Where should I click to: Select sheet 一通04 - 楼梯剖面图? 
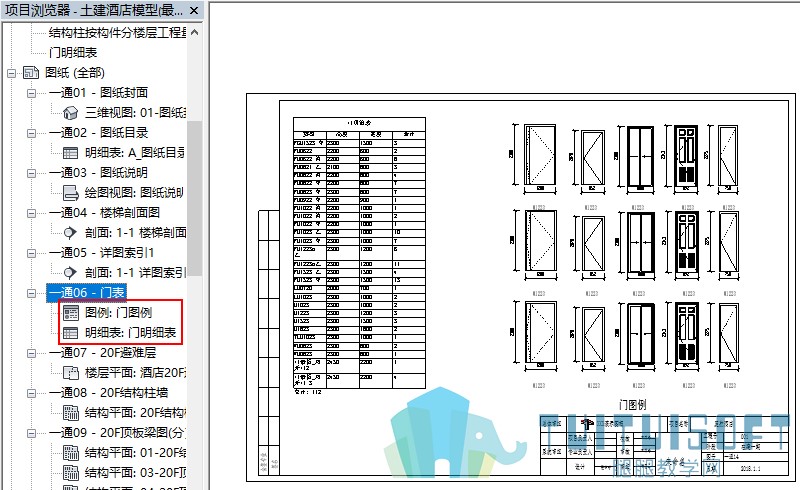(105, 212)
